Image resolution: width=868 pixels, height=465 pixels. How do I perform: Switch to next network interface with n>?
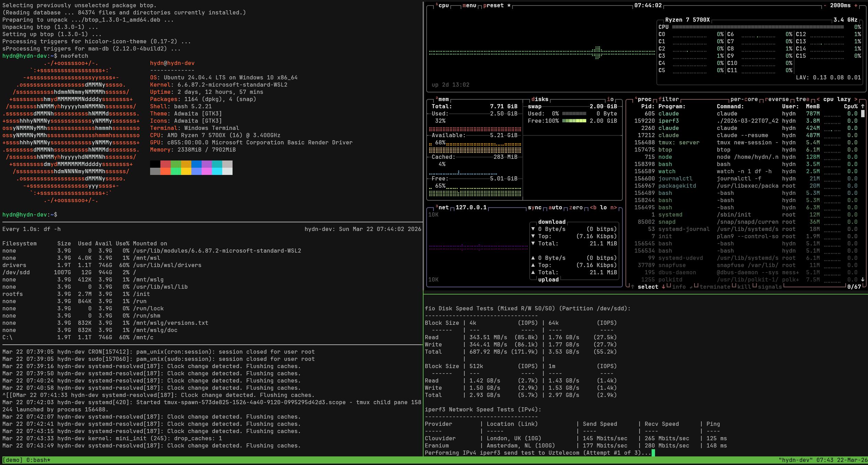(x=613, y=208)
